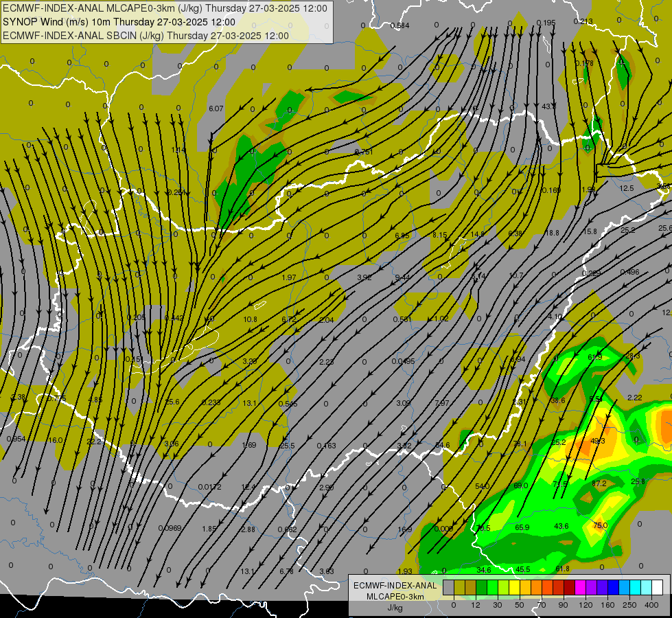
Task: Select the map value 69.0
Action: (x=521, y=485)
